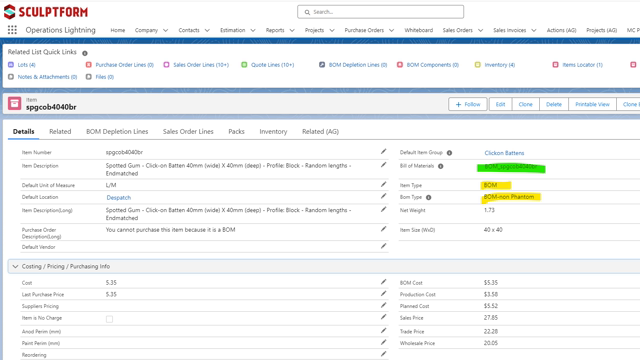Go to the Home nav item
Viewport: 640px width, 360px height.
click(118, 30)
